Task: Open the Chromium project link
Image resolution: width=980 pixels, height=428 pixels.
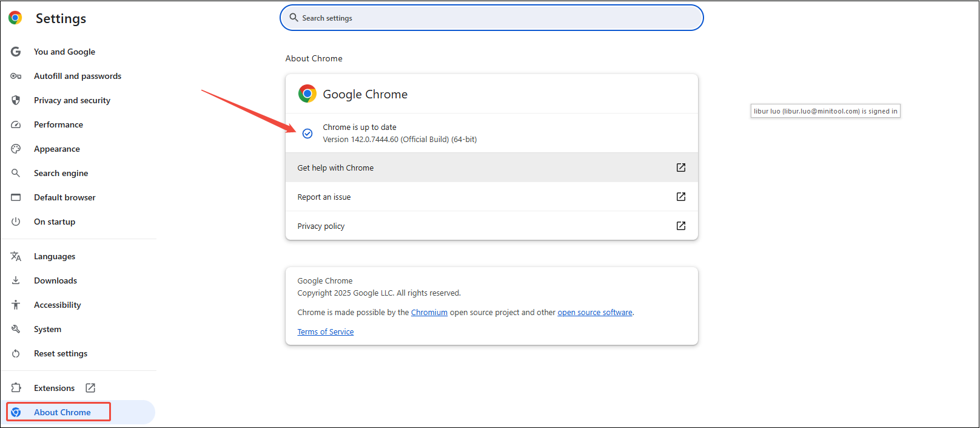Action: point(429,312)
